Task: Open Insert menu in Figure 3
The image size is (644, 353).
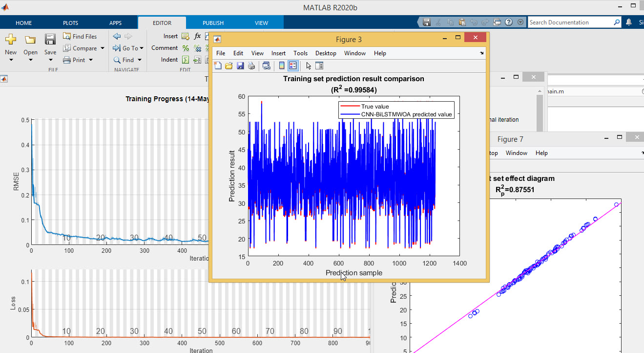Action: click(278, 53)
